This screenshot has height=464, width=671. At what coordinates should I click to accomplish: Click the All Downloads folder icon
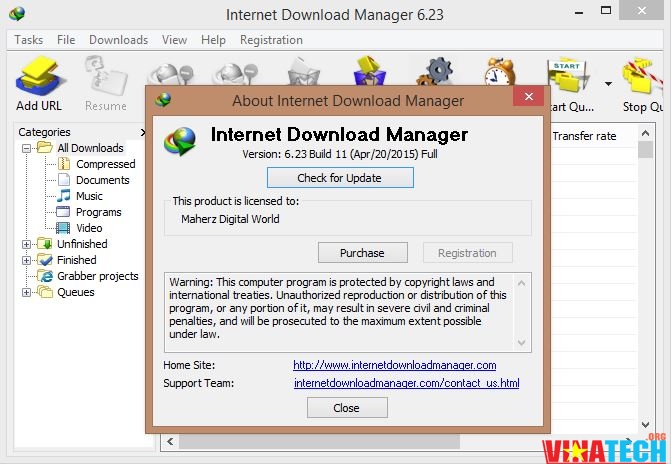[45, 147]
